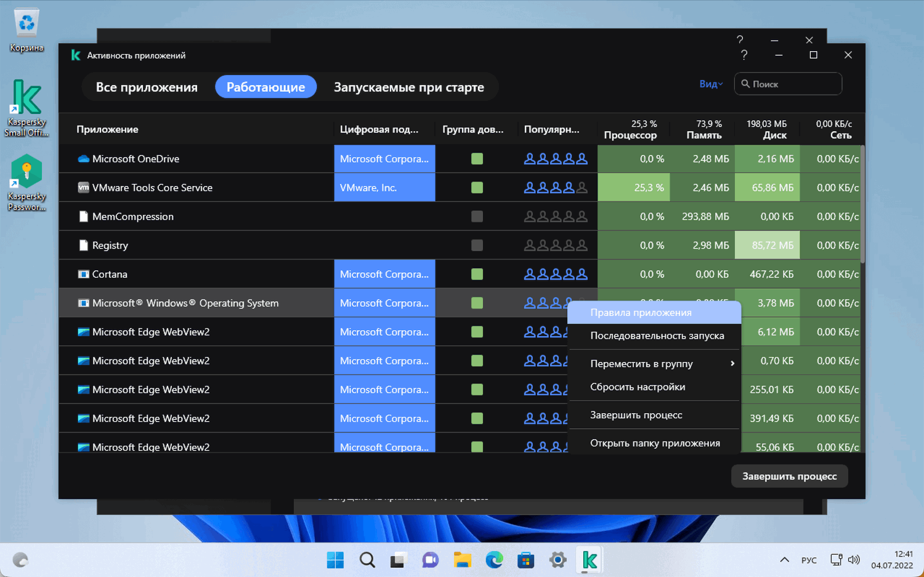Click the Microsoft Corpora... signature for Cortana

pos(384,274)
